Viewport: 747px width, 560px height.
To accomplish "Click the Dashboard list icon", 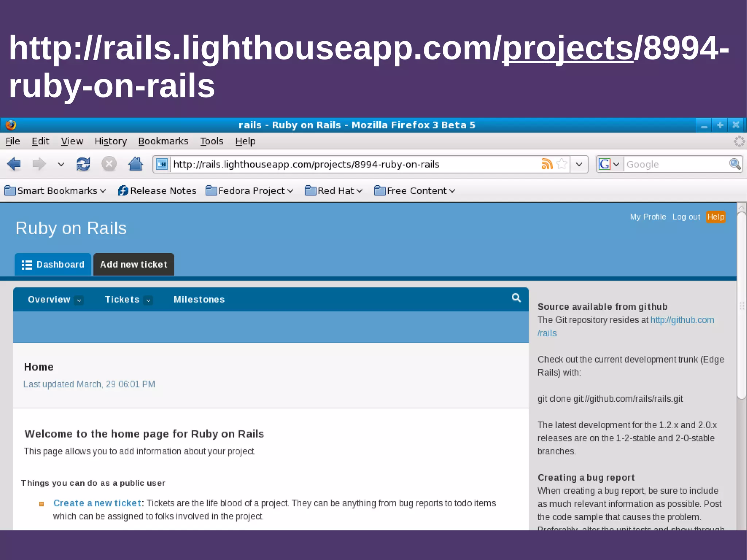I will pos(27,265).
